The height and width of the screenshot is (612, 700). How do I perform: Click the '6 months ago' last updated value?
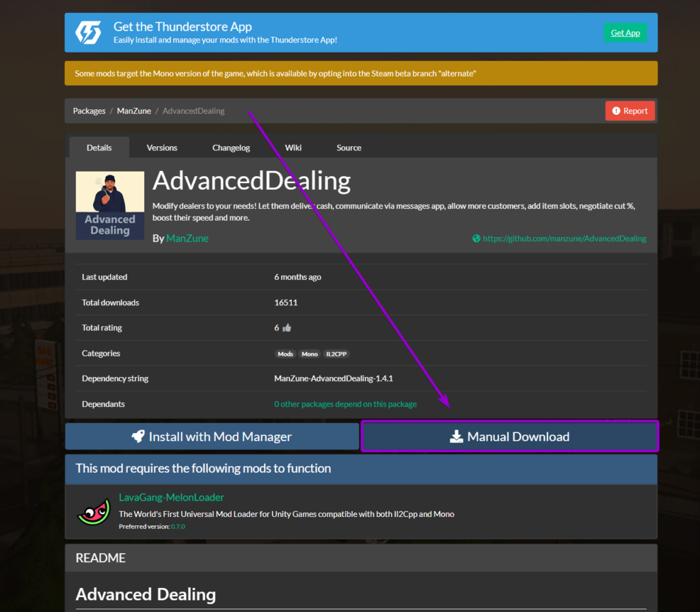[298, 277]
